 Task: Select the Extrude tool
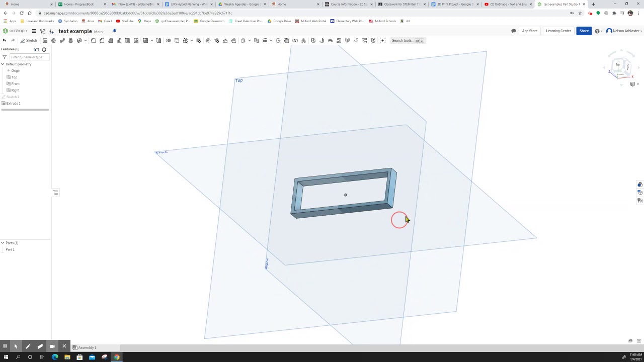(45, 40)
